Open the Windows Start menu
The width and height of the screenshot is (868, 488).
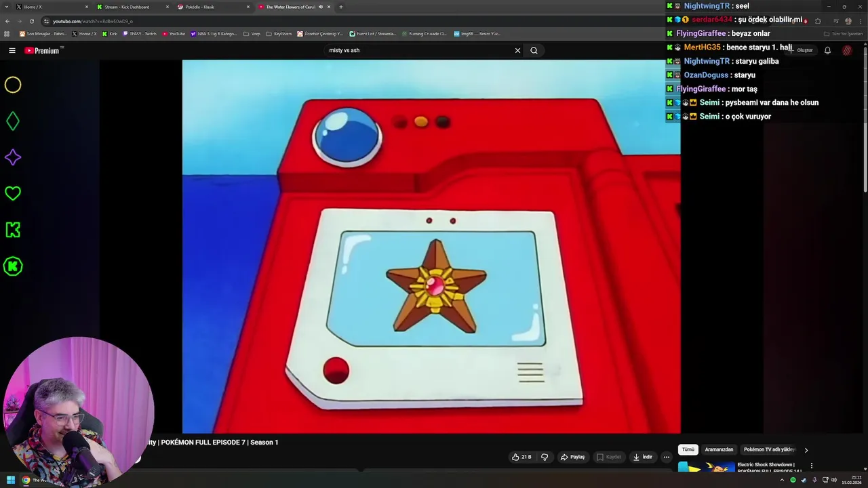click(10, 480)
